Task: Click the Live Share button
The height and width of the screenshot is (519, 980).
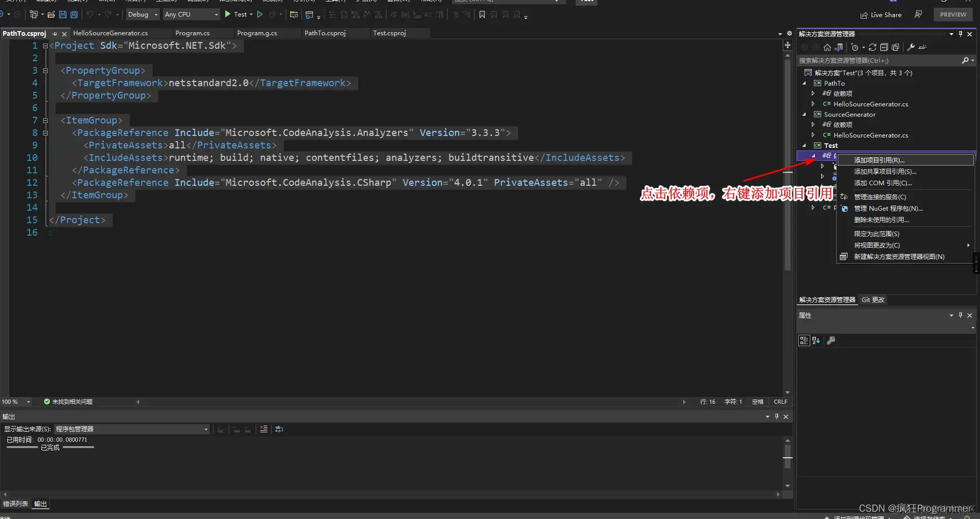Action: (881, 15)
